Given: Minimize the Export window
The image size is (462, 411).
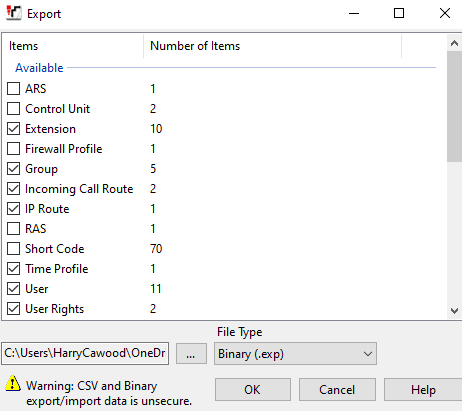Looking at the screenshot, I should tap(354, 13).
